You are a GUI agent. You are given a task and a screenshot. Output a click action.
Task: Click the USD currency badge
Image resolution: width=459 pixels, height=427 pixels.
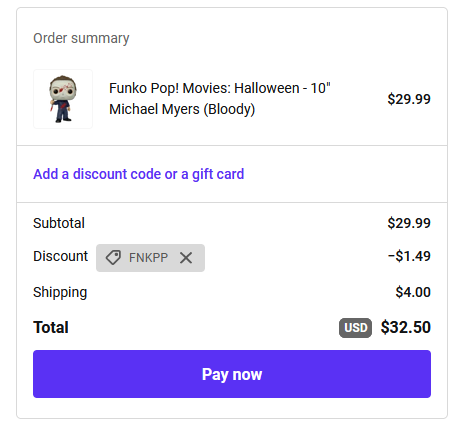pos(355,328)
